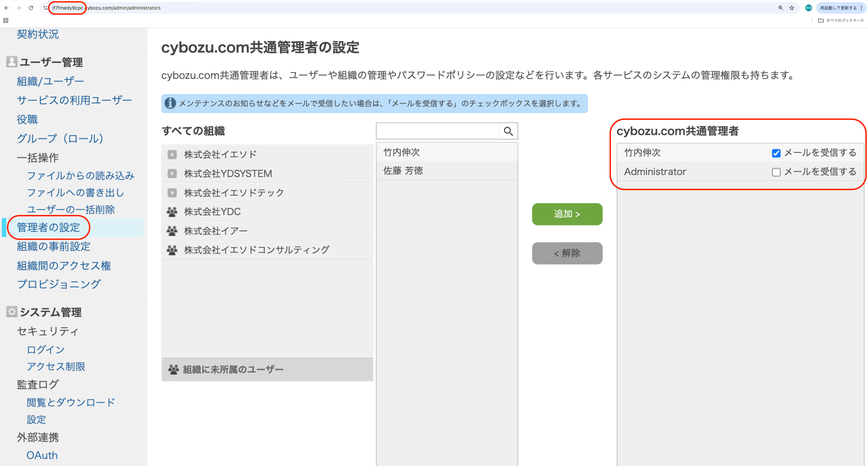This screenshot has height=466, width=868.
Task: Open ファイルへの書き出し
Action: pyautogui.click(x=75, y=192)
